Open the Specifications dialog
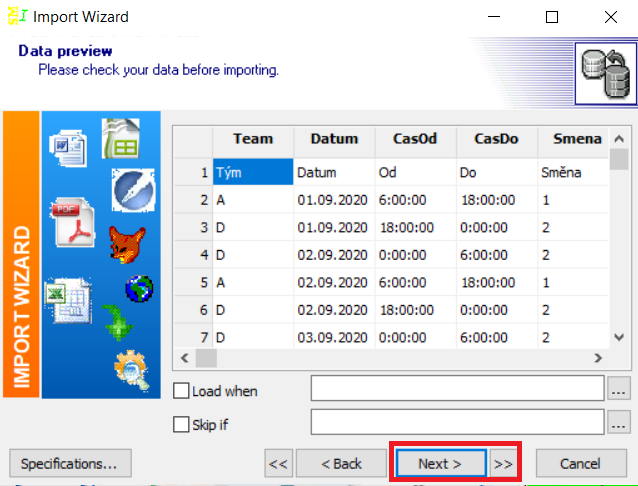This screenshot has width=638, height=486. pos(70,463)
